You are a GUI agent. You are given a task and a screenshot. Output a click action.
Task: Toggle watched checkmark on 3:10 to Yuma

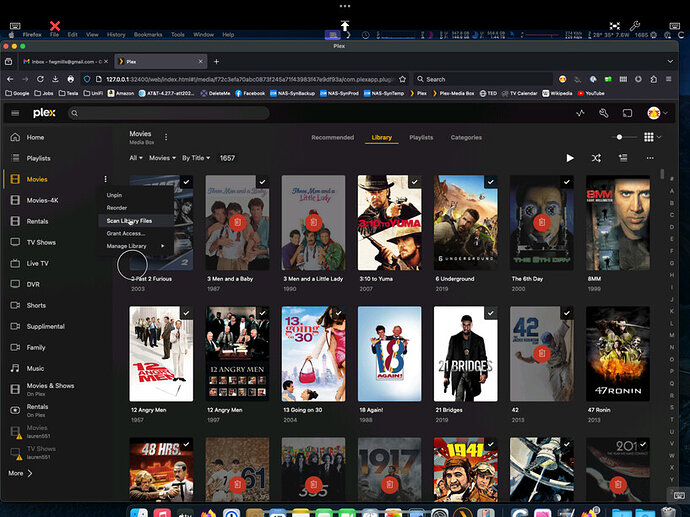pyautogui.click(x=414, y=182)
